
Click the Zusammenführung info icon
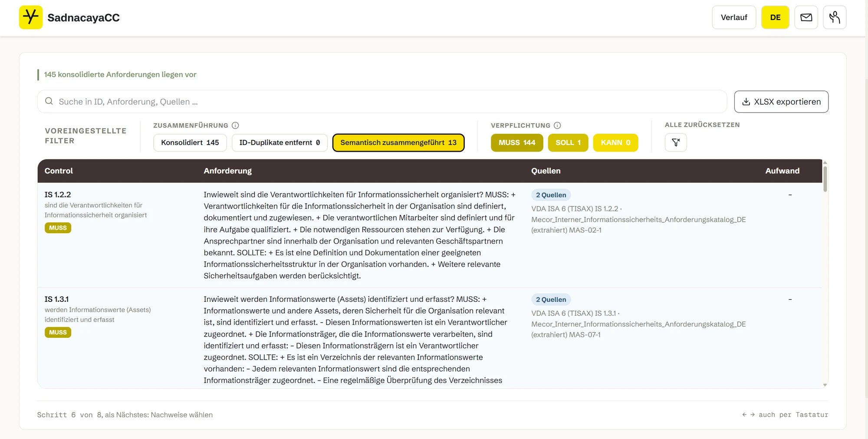235,125
